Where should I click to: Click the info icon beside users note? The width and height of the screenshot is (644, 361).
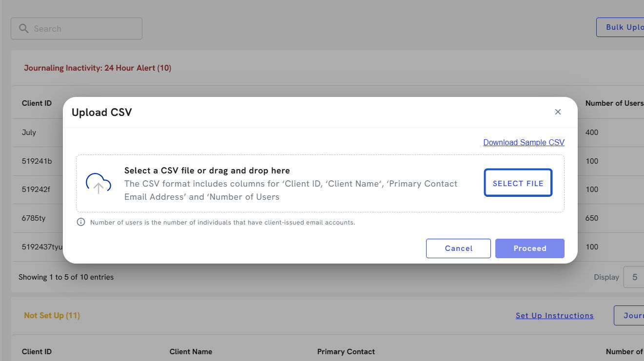(x=81, y=222)
